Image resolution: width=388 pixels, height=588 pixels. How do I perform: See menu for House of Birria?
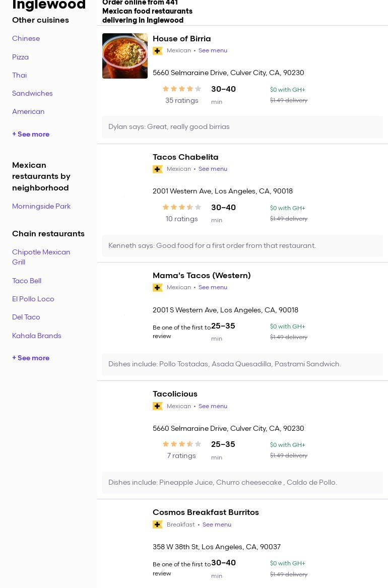coord(213,51)
